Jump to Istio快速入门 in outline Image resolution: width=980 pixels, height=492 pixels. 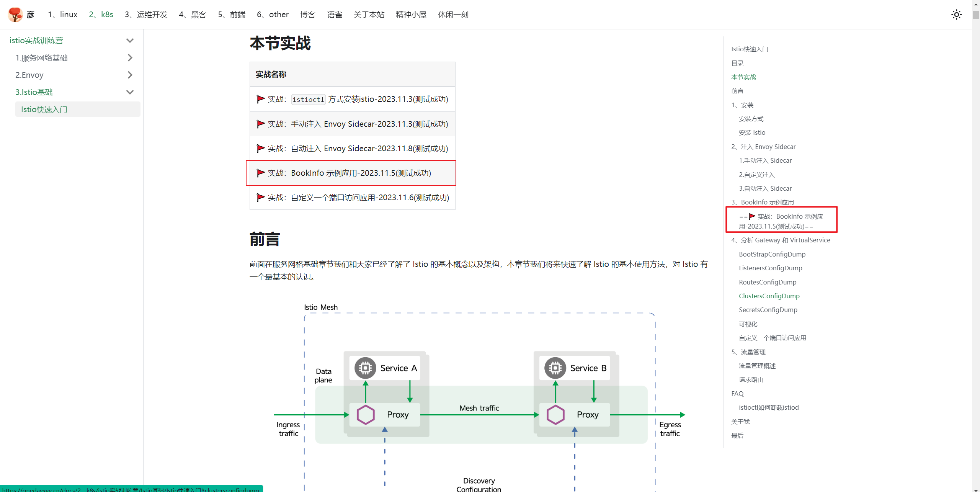750,49
